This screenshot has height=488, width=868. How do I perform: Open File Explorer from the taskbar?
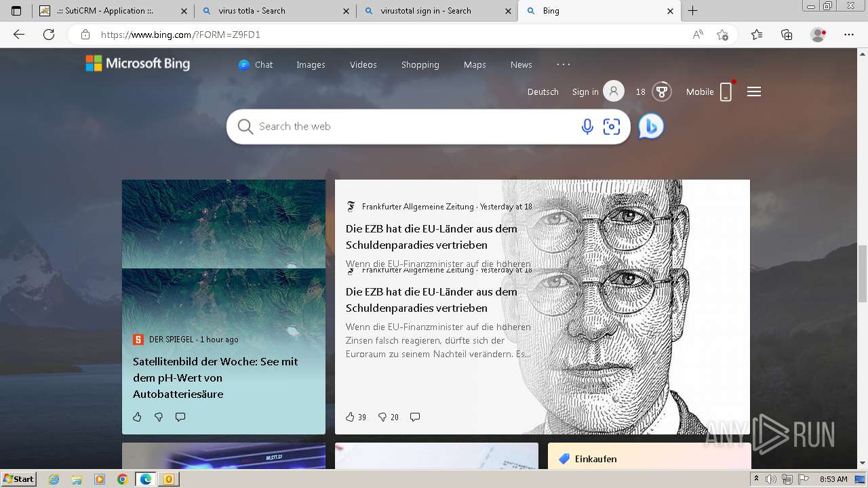click(77, 479)
